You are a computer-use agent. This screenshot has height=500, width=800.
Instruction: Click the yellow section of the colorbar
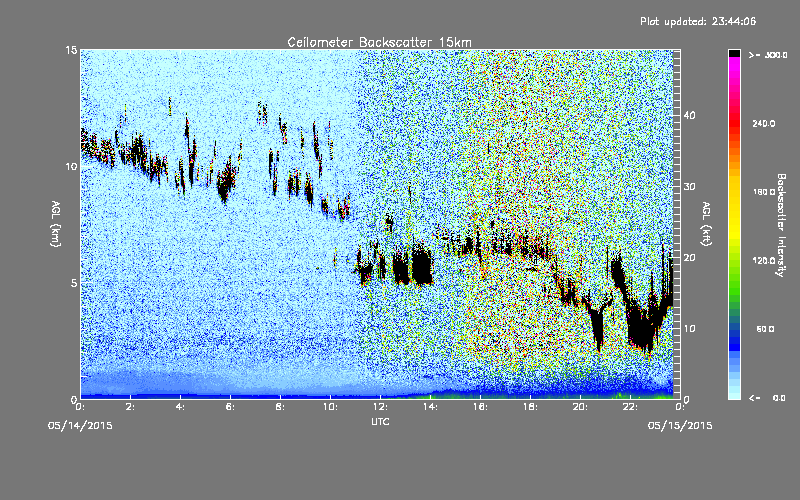pyautogui.click(x=734, y=209)
